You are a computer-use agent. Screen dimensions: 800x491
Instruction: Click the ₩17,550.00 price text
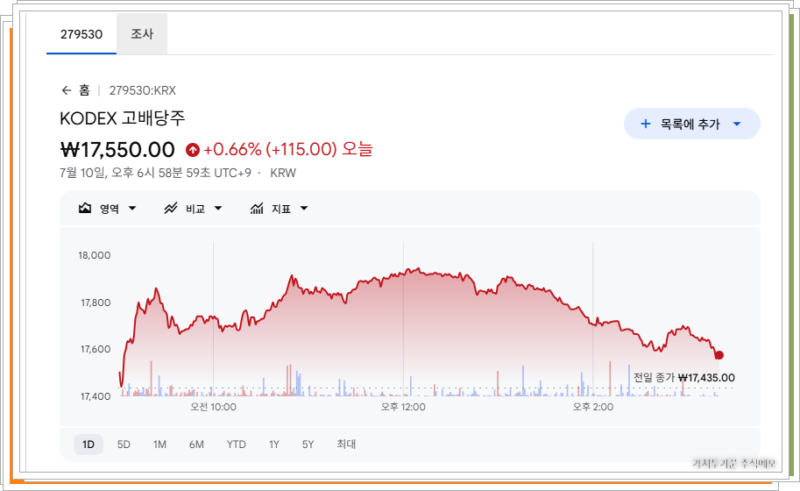tap(117, 150)
